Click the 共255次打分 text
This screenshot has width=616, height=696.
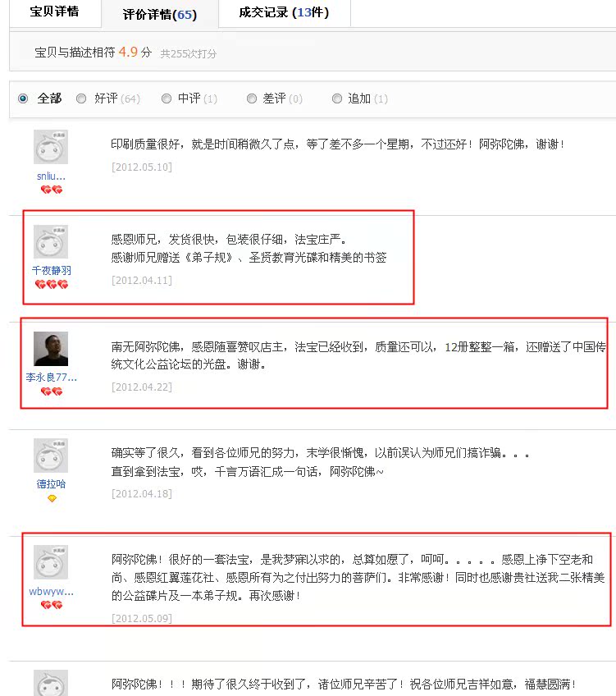189,53
